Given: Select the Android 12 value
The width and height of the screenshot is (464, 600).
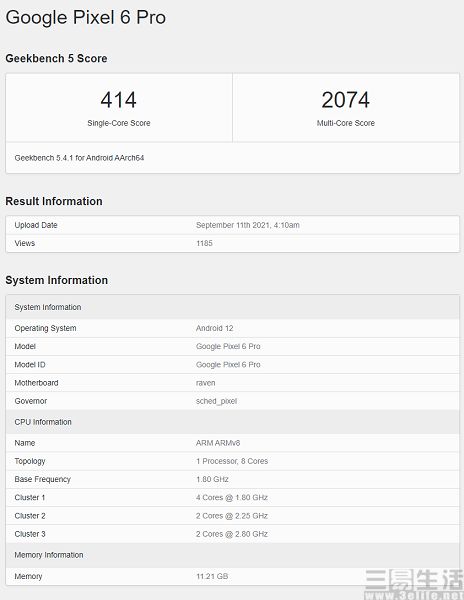Looking at the screenshot, I should (214, 328).
